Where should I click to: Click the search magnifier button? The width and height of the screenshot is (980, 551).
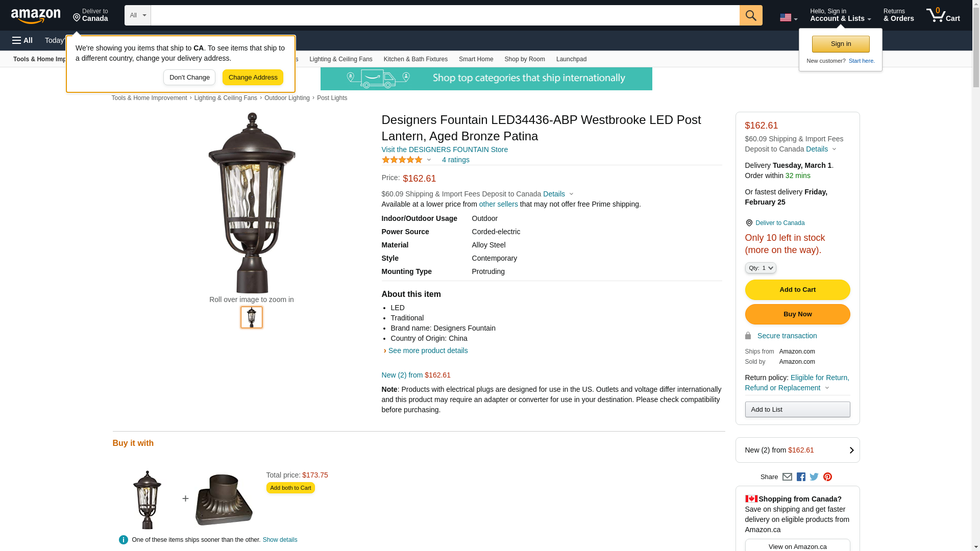(751, 15)
